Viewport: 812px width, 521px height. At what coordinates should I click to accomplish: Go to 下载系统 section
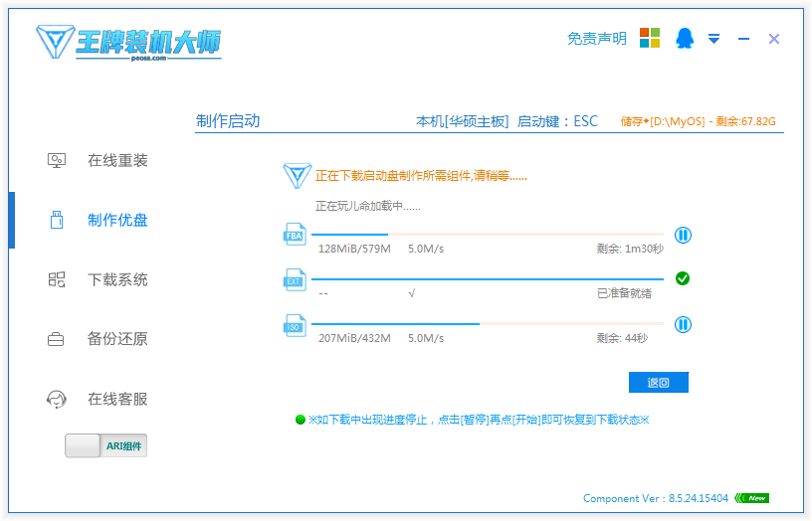(117, 279)
